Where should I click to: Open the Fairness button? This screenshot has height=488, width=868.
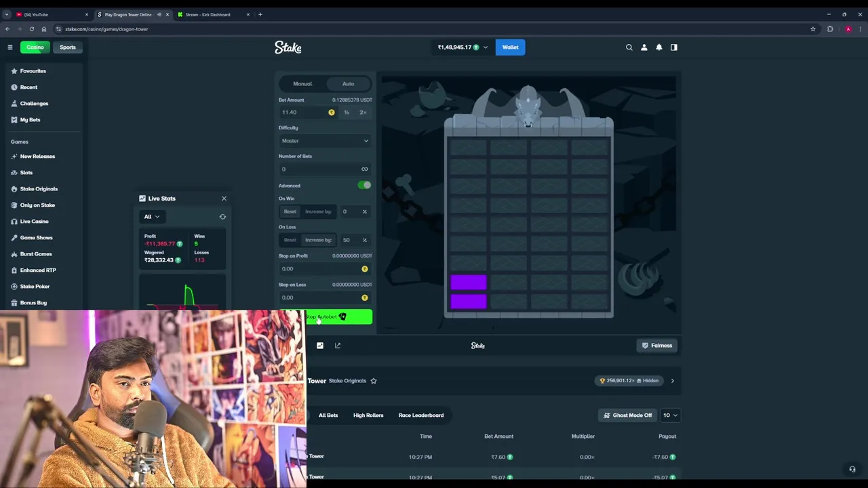(657, 346)
